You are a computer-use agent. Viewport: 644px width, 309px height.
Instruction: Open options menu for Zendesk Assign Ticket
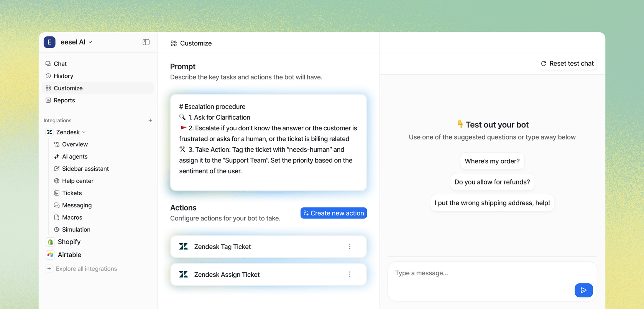tap(350, 274)
